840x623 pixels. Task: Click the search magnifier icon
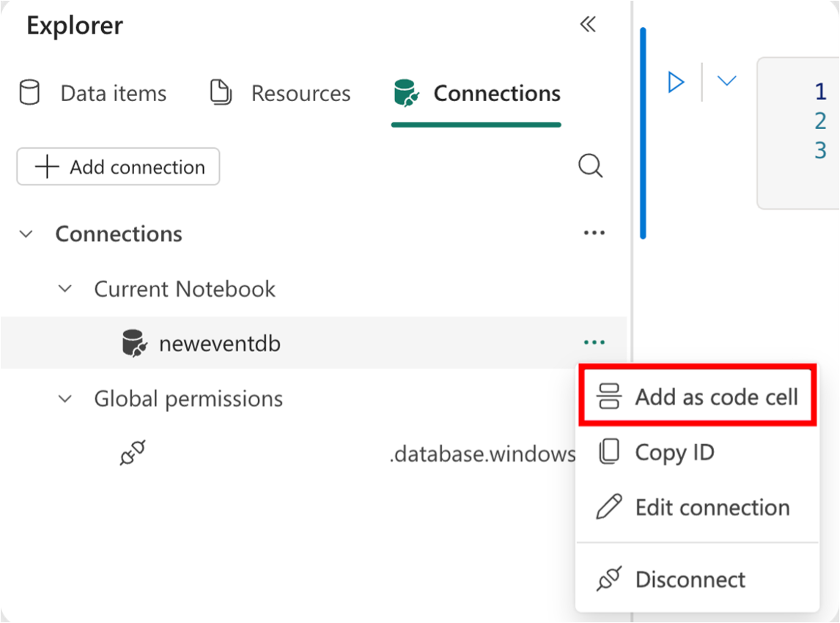tap(590, 166)
